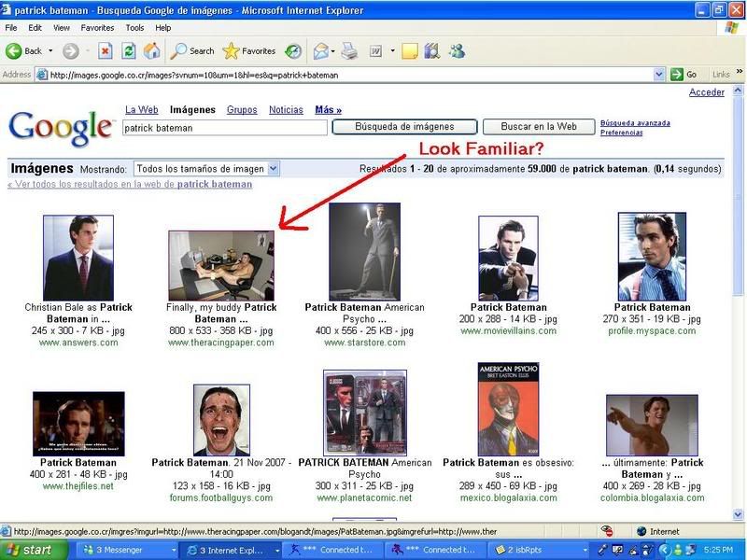747x560 pixels.
Task: Click the Google search text field
Action: pyautogui.click(x=224, y=128)
